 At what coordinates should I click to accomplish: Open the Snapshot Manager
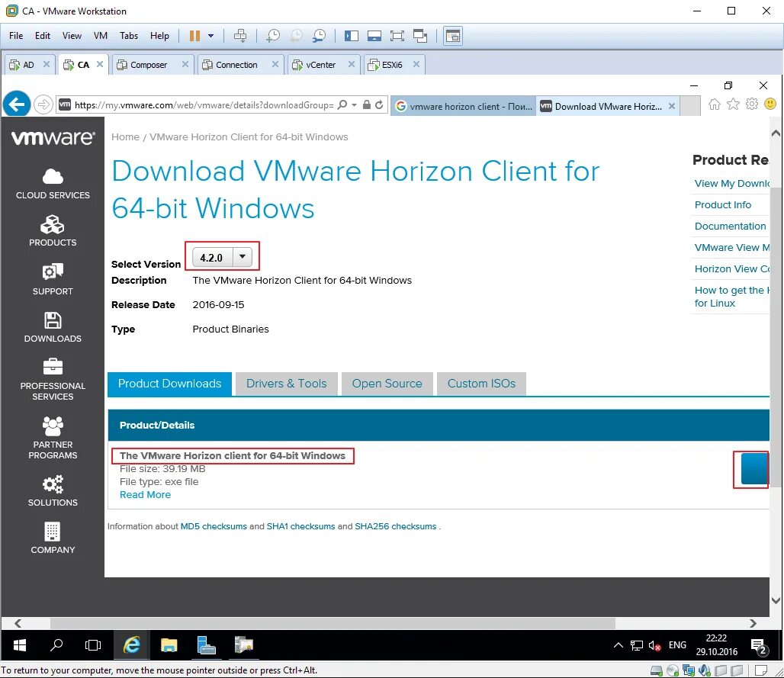(318, 35)
